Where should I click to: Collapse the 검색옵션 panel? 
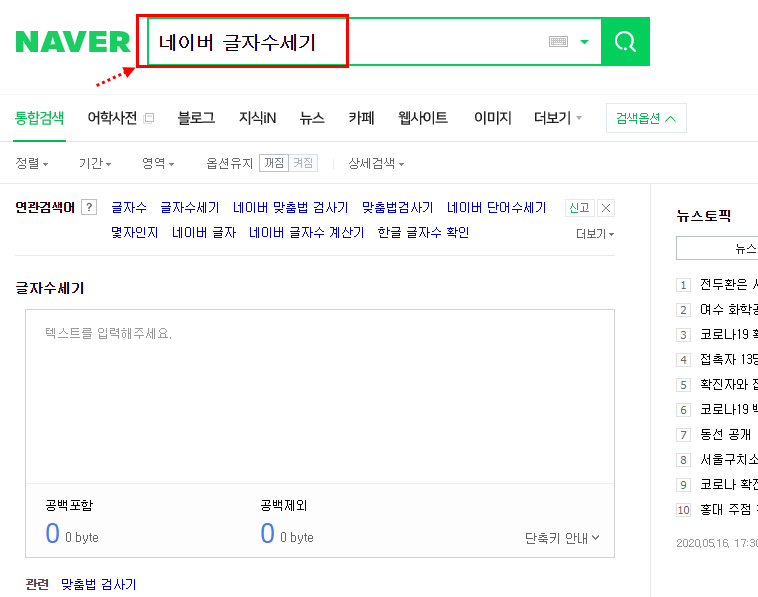coord(646,118)
